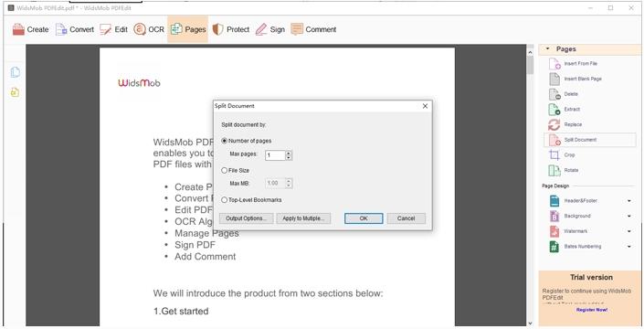Switch to the OCR tab
The height and width of the screenshot is (329, 644).
[149, 29]
